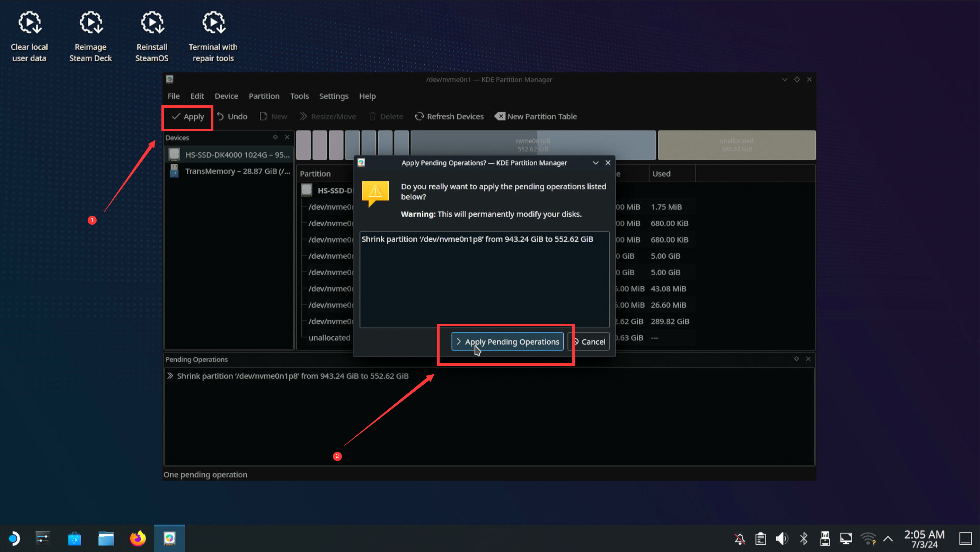Viewport: 980px width, 552px height.
Task: Click the Apply toolbar button
Action: [x=188, y=116]
